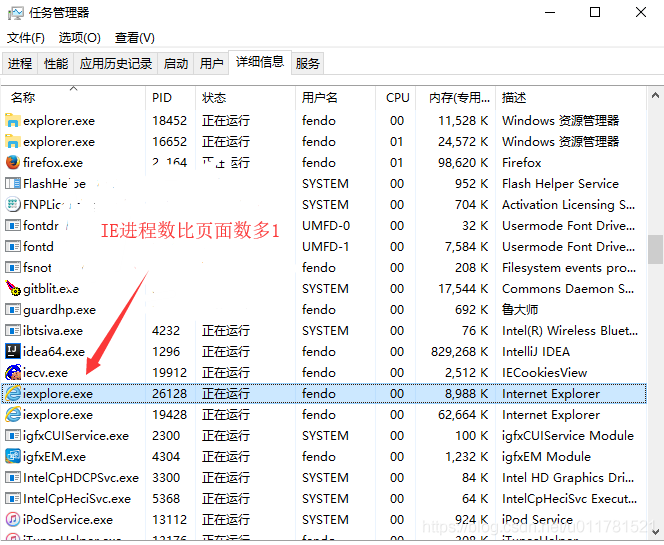664x545 pixels.
Task: Open the 选项(O) menu
Action: coord(79,38)
